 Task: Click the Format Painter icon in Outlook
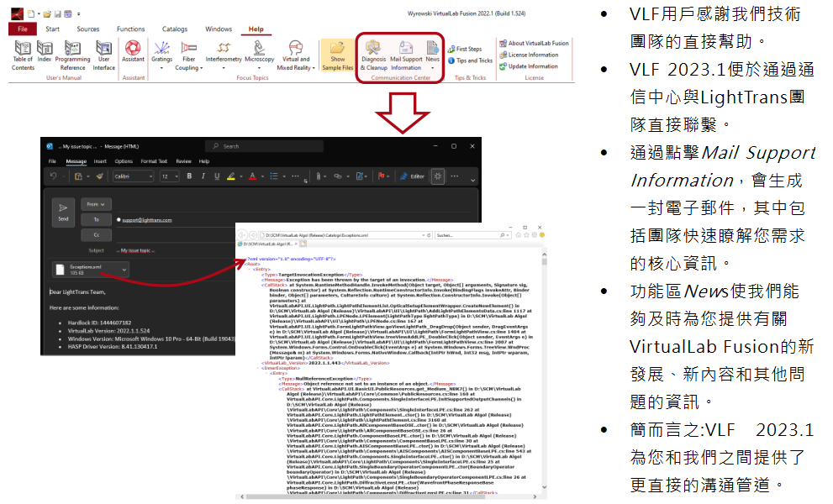click(x=99, y=176)
